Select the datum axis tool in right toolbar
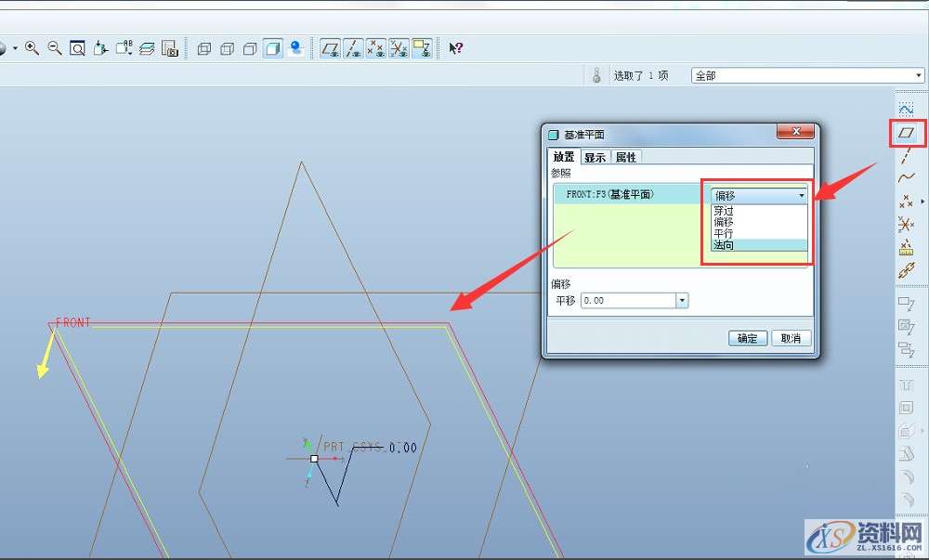This screenshot has width=929, height=560. pyautogui.click(x=907, y=155)
